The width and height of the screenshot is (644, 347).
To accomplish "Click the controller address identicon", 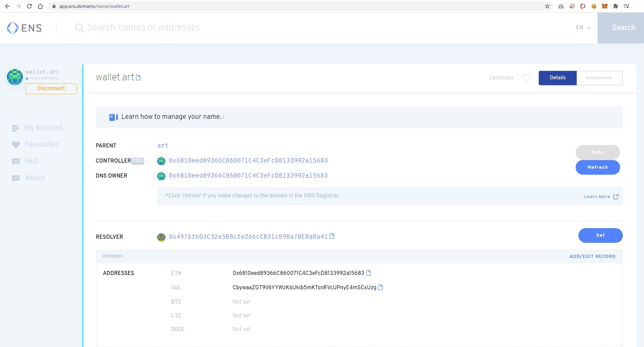I will (x=161, y=161).
